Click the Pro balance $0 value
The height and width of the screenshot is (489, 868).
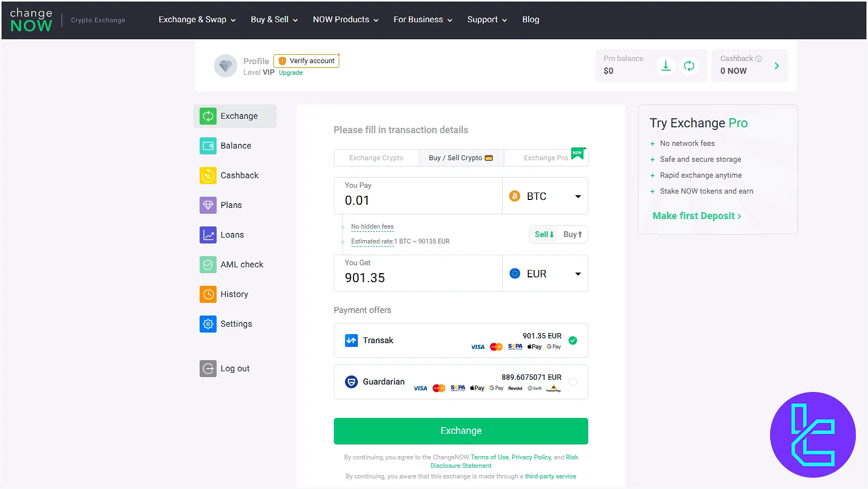(608, 71)
